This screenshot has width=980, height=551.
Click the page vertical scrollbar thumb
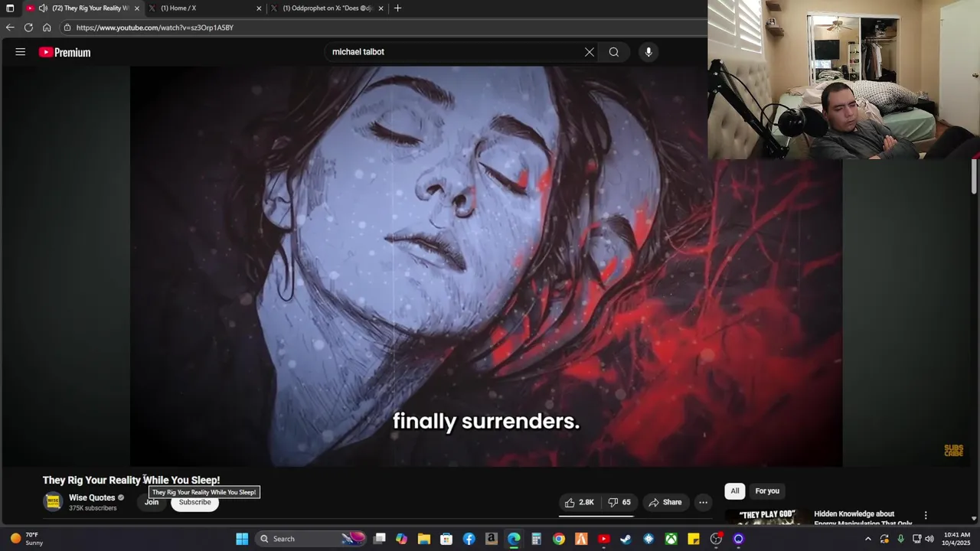pos(974,176)
